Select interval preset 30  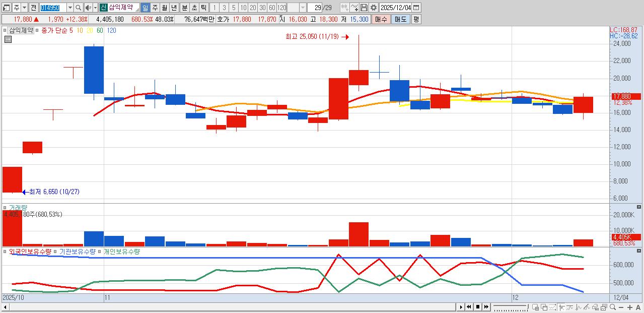pyautogui.click(x=262, y=8)
